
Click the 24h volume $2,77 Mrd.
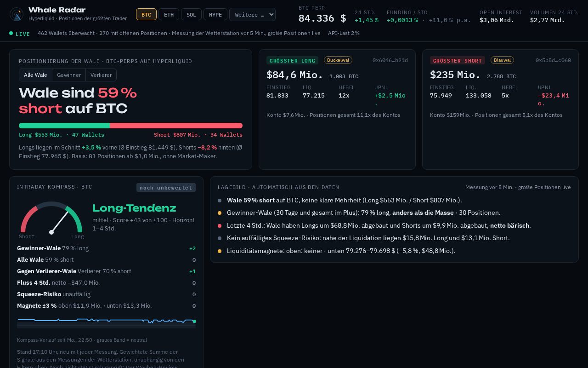548,20
